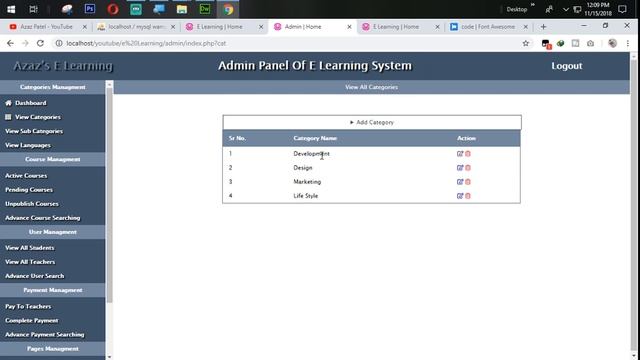This screenshot has width=640, height=360.
Task: Click the Chrome profile avatar
Action: tap(612, 43)
